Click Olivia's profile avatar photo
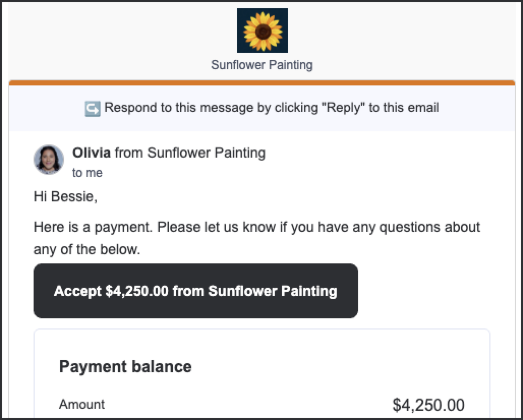The height and width of the screenshot is (420, 523). (x=49, y=160)
